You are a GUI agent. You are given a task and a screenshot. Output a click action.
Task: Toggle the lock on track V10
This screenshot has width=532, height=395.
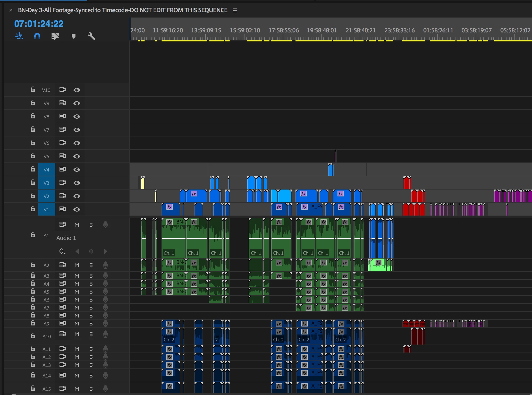pyautogui.click(x=33, y=89)
